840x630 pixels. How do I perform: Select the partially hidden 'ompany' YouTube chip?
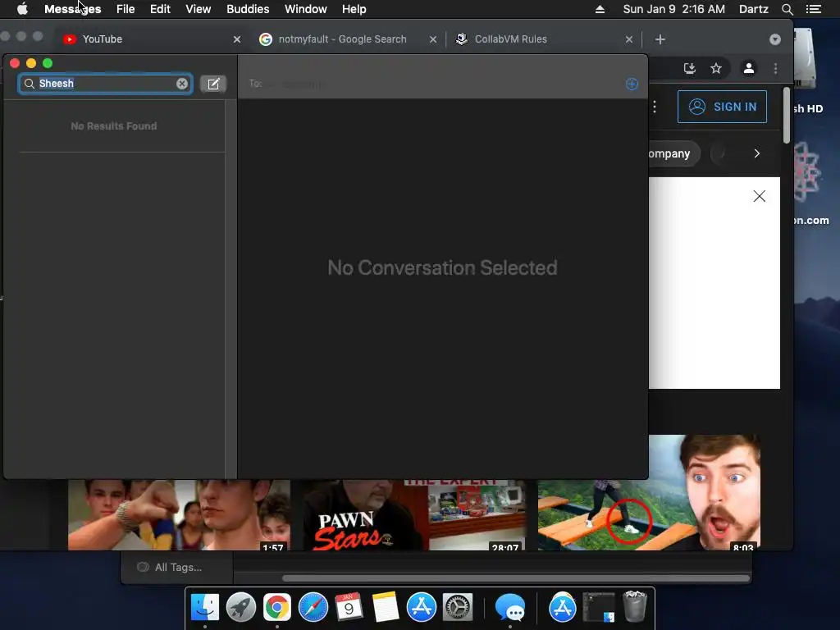(674, 153)
